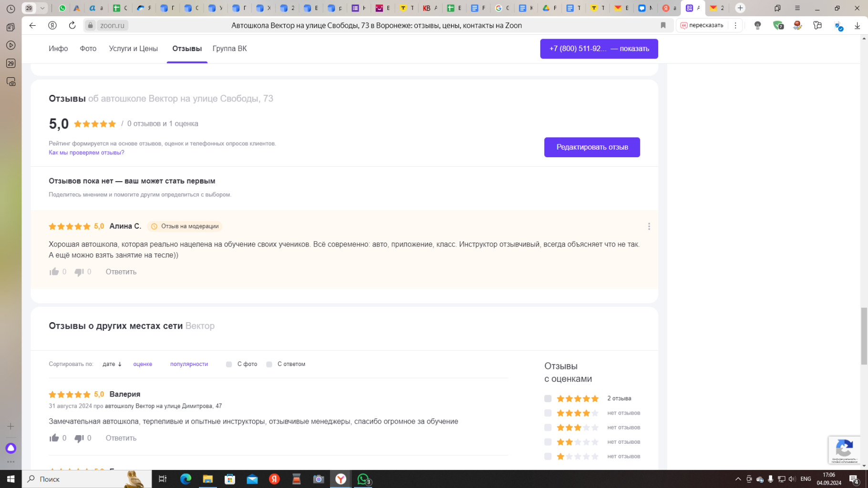The width and height of the screenshot is (868, 488).
Task: Click thumbs up on Алина С. review
Action: pos(54,272)
